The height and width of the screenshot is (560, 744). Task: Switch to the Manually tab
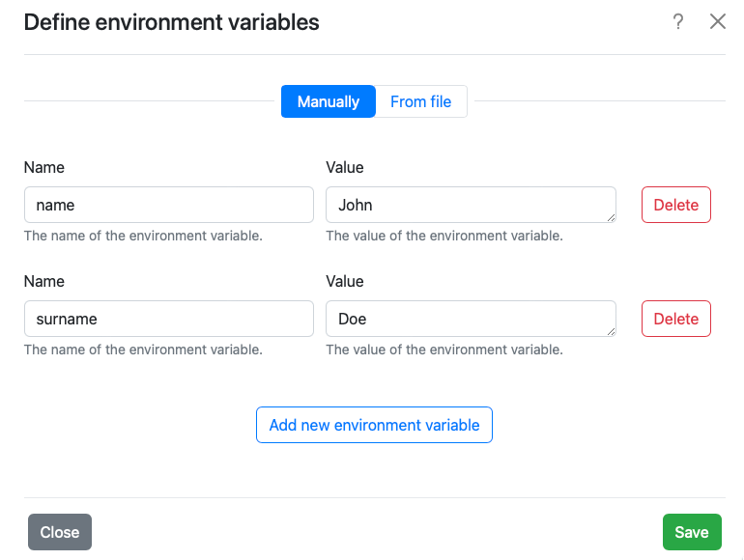click(328, 101)
